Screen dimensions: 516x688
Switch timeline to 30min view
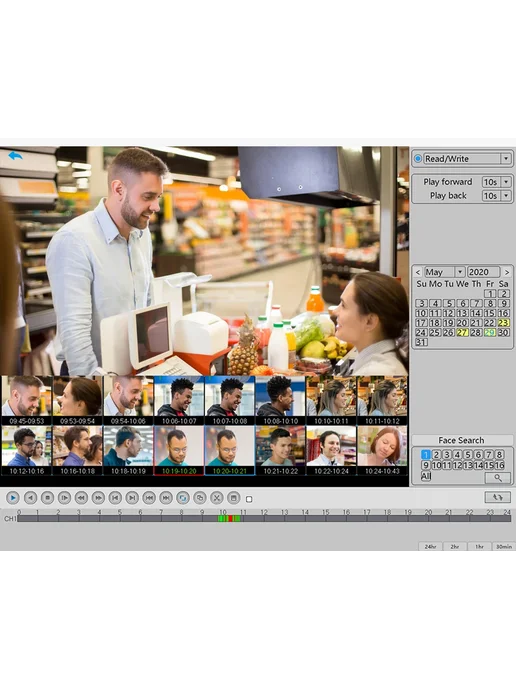(504, 546)
